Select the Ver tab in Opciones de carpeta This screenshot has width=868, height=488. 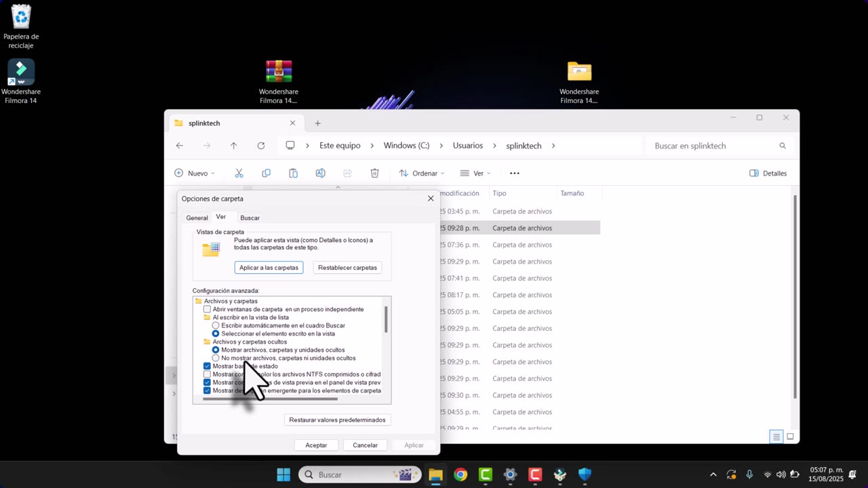point(221,217)
